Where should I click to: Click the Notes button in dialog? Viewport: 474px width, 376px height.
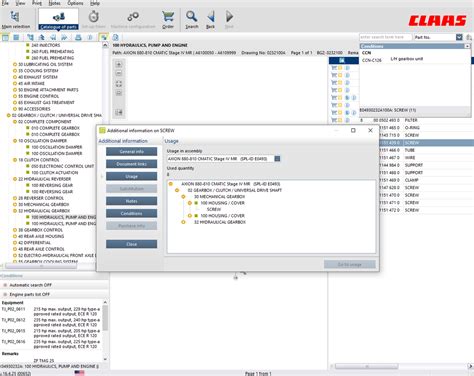pos(132,201)
